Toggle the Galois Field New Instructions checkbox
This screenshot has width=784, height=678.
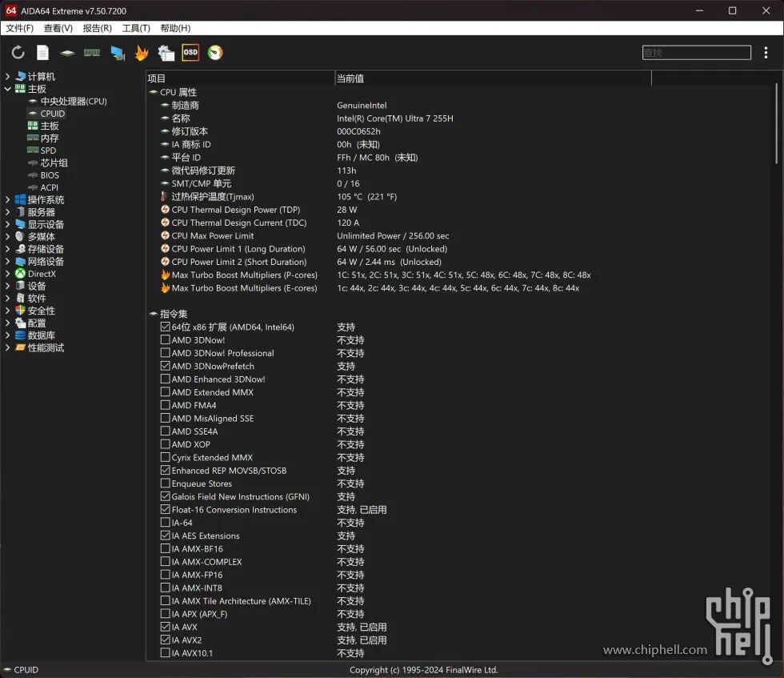coord(165,496)
